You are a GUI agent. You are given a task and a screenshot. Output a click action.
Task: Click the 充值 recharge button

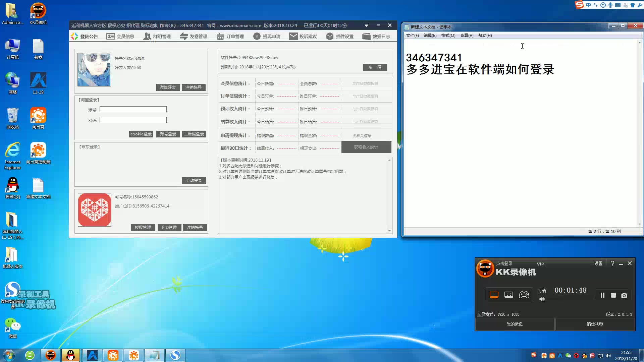point(375,67)
